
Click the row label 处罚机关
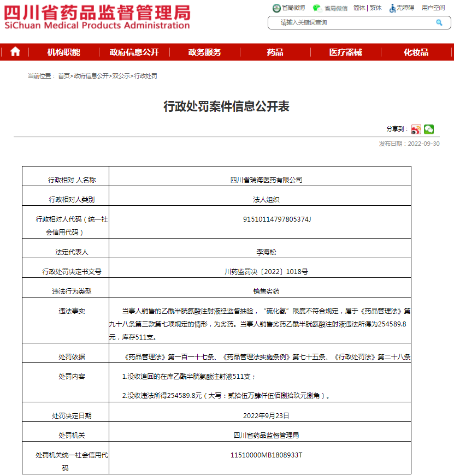click(72, 435)
